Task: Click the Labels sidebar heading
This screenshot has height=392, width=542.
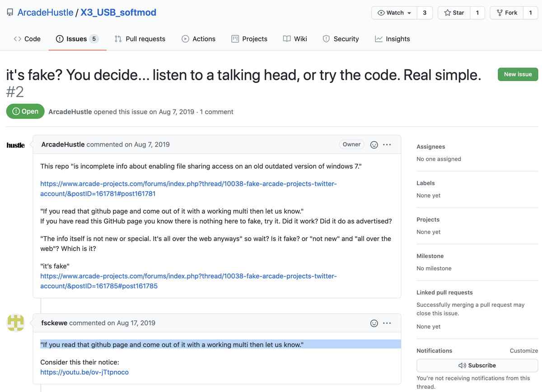Action: tap(425, 183)
